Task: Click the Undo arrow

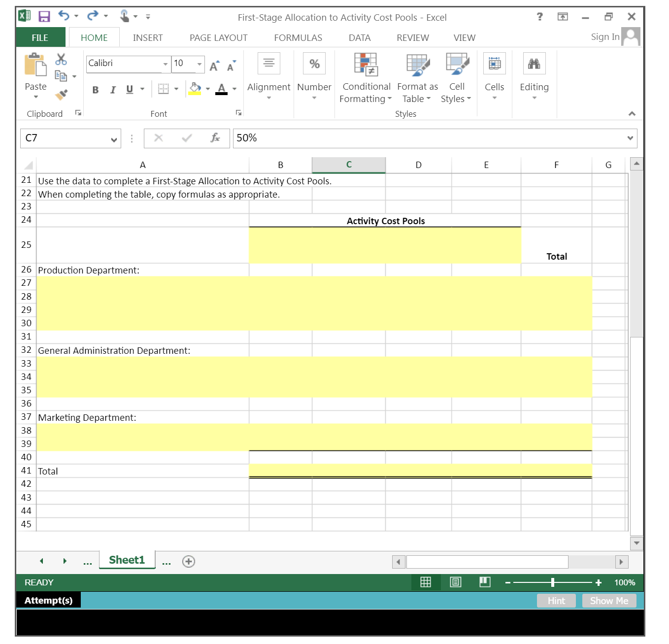Action: 64,16
